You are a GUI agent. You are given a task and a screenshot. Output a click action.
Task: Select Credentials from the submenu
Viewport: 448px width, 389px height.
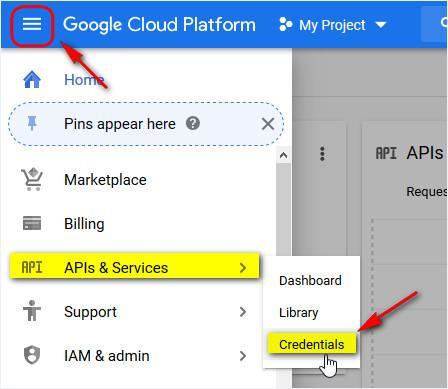(x=312, y=344)
